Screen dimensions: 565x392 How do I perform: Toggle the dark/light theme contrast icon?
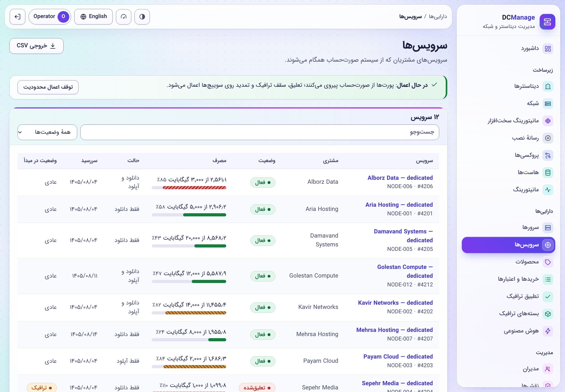[142, 17]
